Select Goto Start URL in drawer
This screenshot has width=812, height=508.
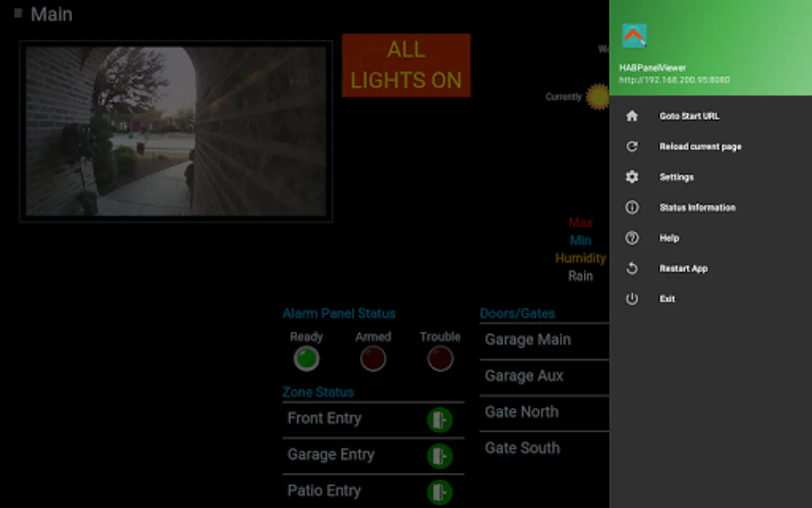click(x=710, y=116)
